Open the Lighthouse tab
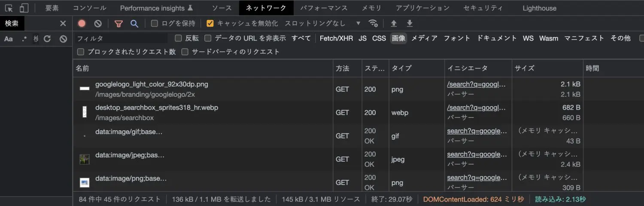Screen dimensions: 644x206 coord(539,8)
